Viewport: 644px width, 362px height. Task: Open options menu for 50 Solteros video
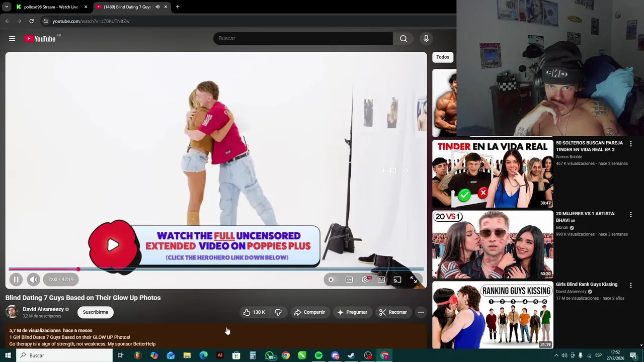630,144
